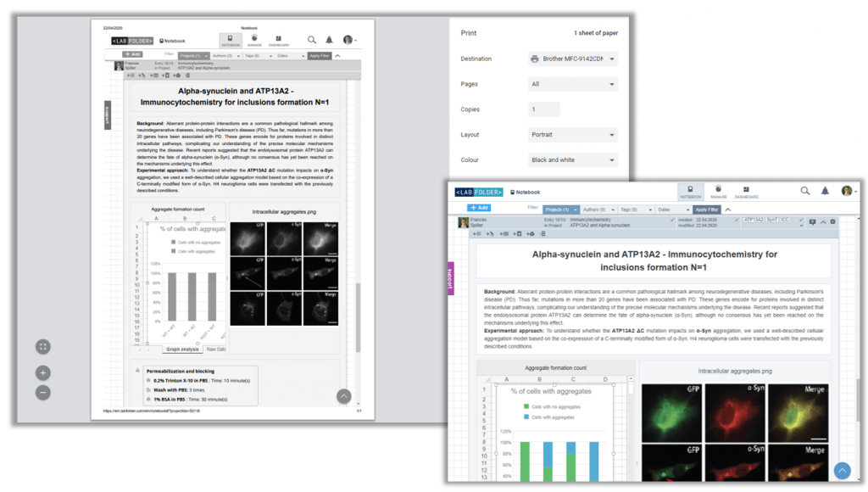
Task: Open notifications bell in front Labfolder window
Action: [x=825, y=191]
